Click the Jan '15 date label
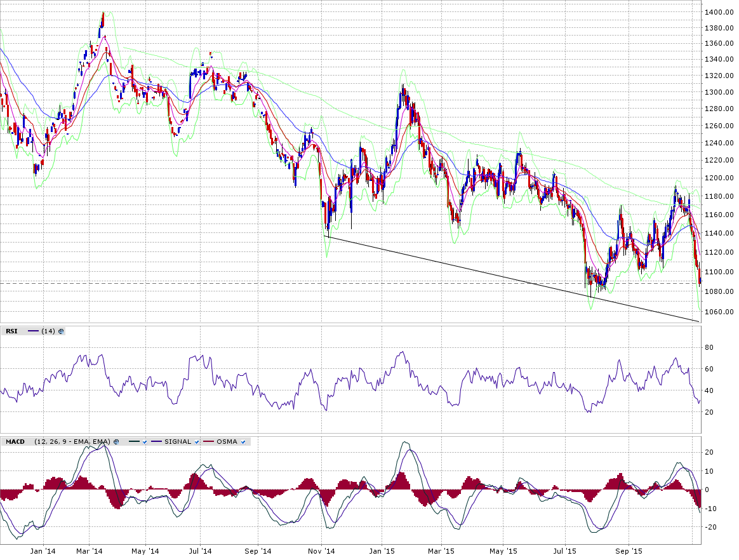 (382, 551)
